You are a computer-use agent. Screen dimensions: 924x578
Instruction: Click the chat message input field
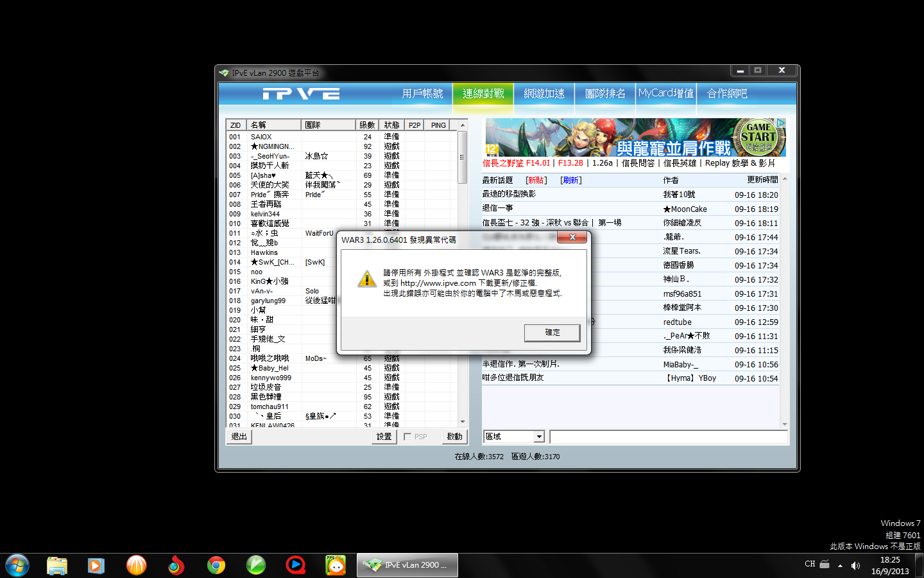pos(668,437)
